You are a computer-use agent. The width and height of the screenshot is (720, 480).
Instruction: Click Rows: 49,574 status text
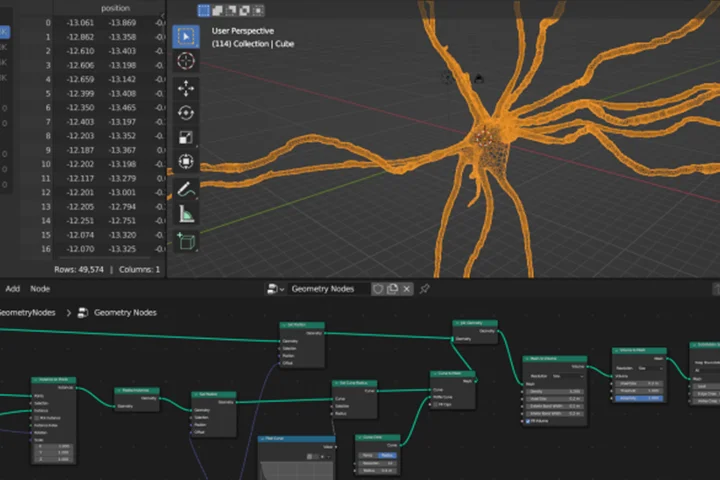tap(79, 270)
